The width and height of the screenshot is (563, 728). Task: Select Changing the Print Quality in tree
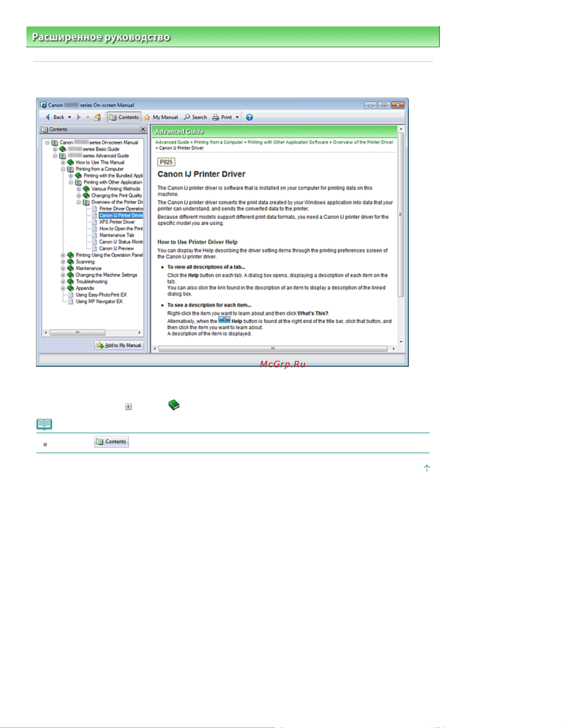[117, 196]
